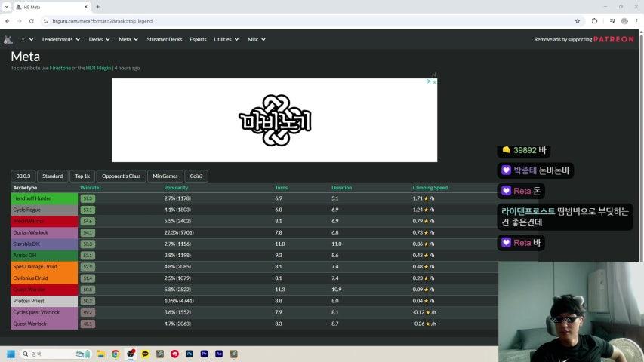Open Owlonius Druid archetype
Image resolution: width=644 pixels, height=362 pixels.
tap(30, 278)
